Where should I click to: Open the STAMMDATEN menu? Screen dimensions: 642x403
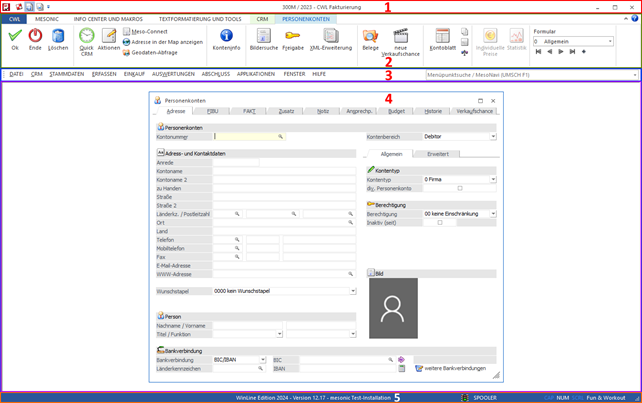tap(66, 74)
